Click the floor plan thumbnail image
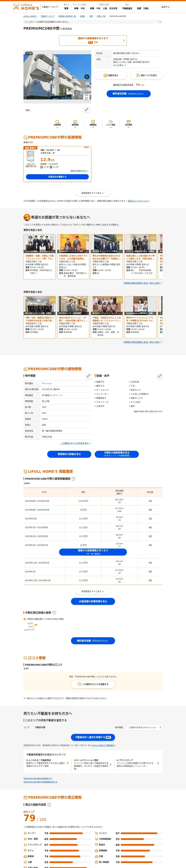 click(x=31, y=156)
